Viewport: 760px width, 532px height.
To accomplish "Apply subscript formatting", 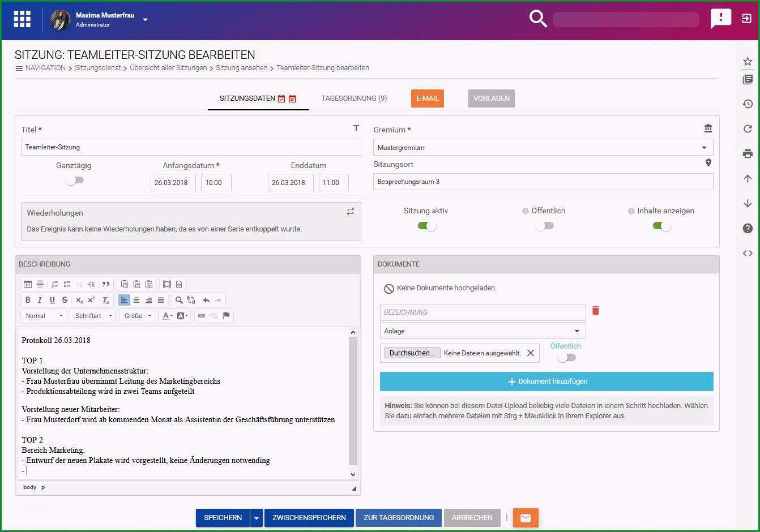I will click(79, 300).
